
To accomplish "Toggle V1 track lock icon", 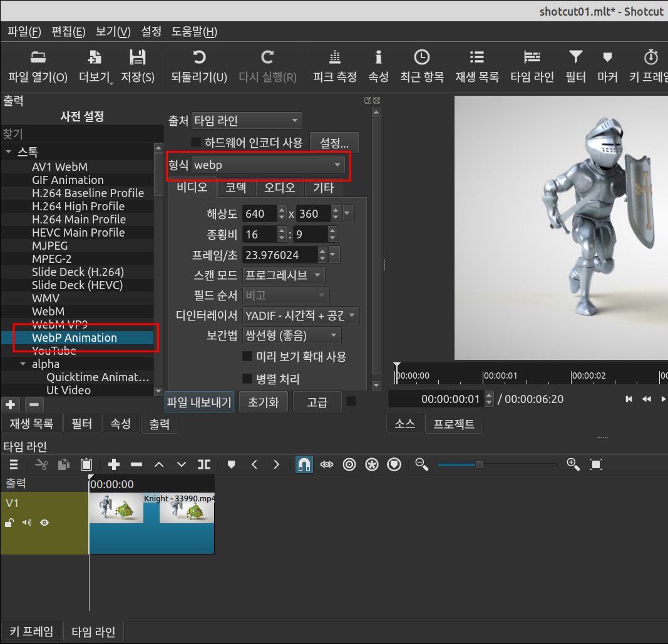I will [9, 523].
